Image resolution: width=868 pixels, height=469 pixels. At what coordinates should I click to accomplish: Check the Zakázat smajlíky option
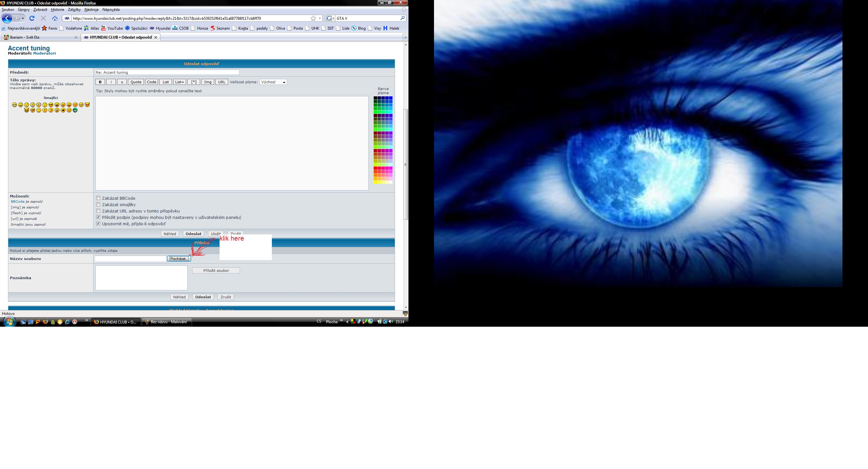coord(98,205)
